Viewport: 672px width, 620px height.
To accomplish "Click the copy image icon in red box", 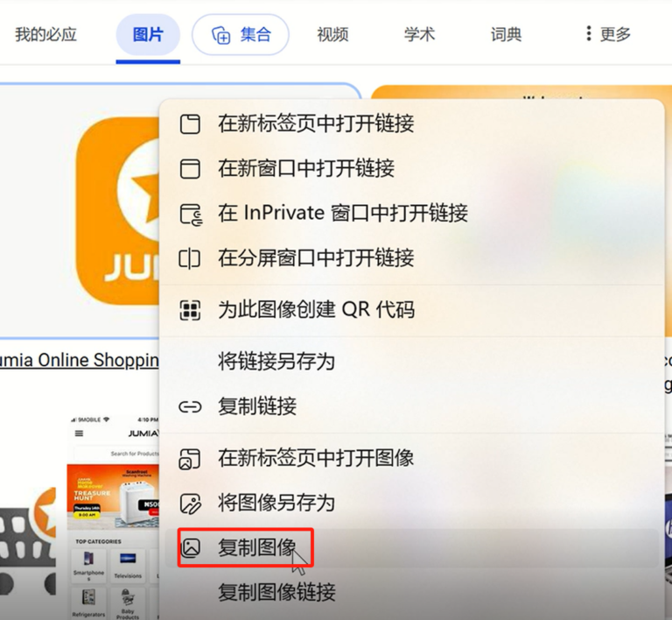I will [x=190, y=548].
